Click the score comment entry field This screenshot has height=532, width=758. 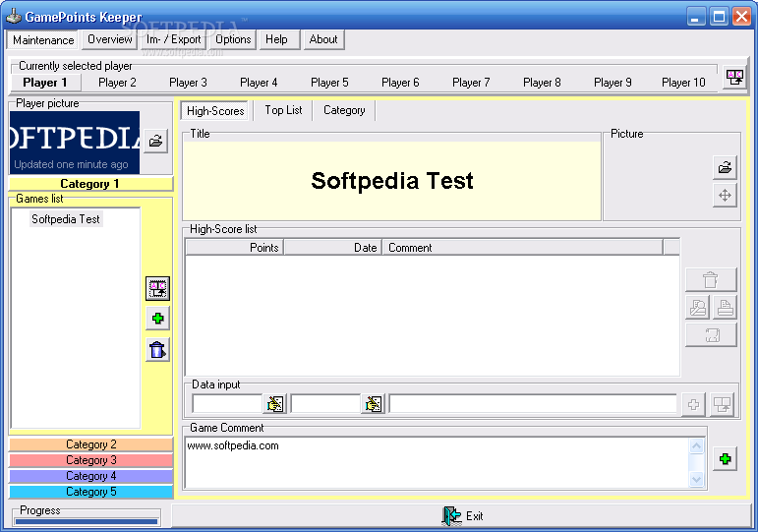(x=533, y=404)
